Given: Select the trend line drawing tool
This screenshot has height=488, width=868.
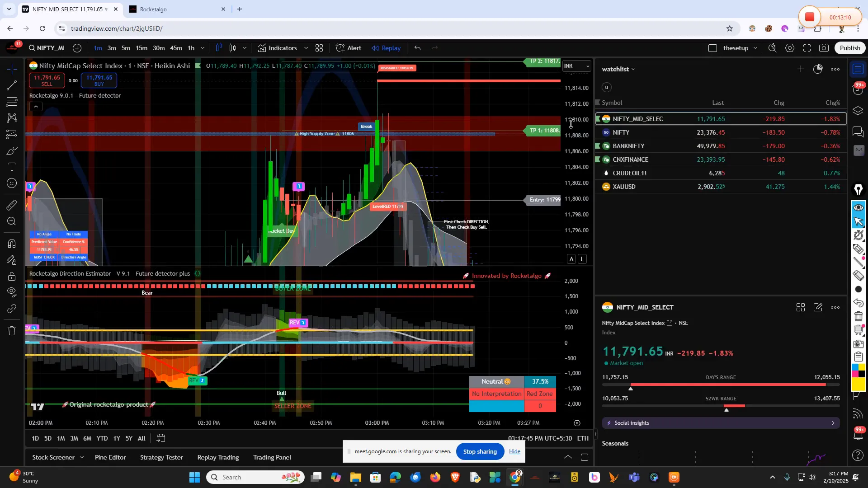Looking at the screenshot, I should pyautogui.click(x=12, y=85).
